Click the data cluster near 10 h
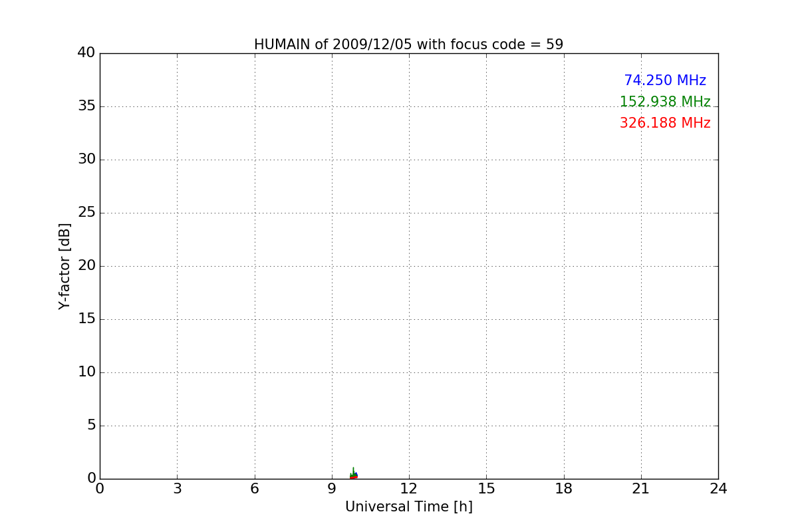Screen dimensions: 798x532 click(x=353, y=474)
